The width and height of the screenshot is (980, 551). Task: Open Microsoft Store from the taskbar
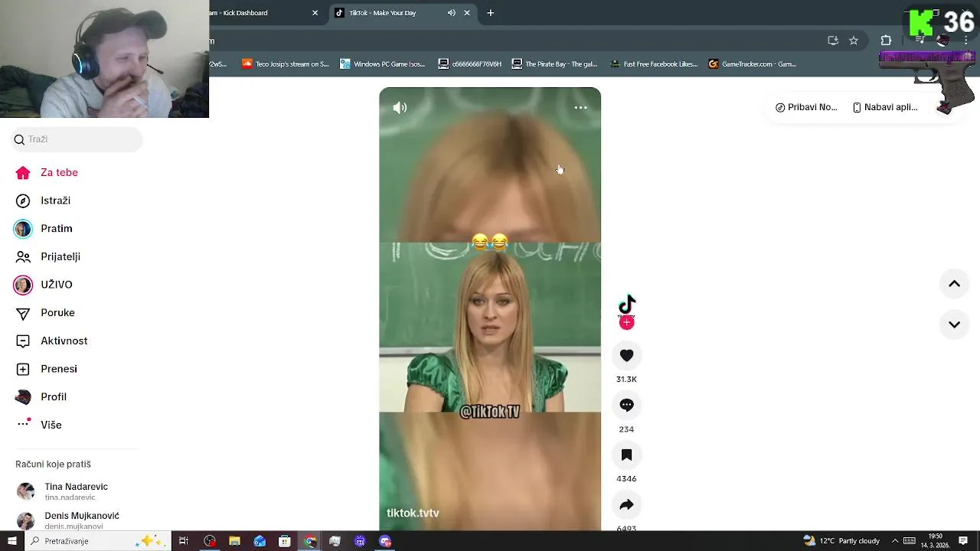(x=285, y=541)
